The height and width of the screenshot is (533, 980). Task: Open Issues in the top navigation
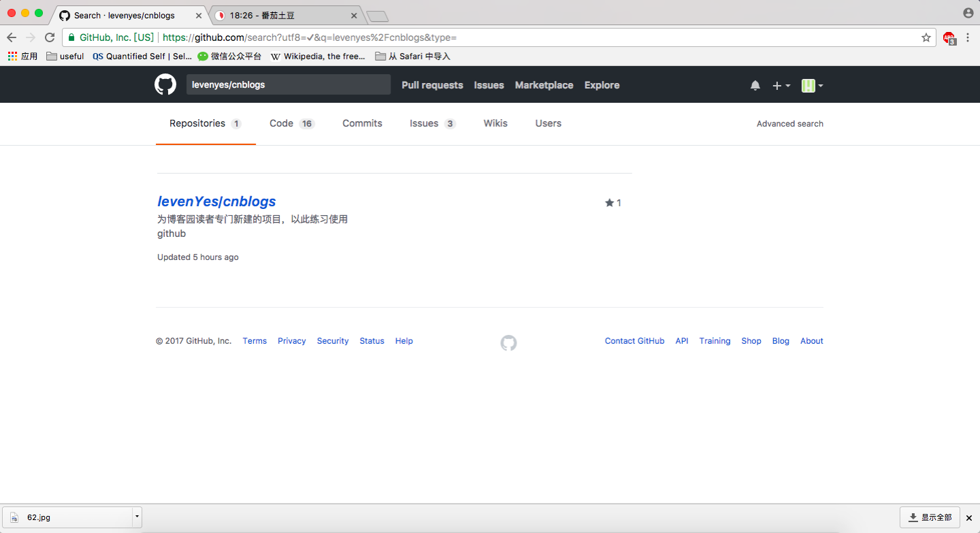tap(489, 85)
